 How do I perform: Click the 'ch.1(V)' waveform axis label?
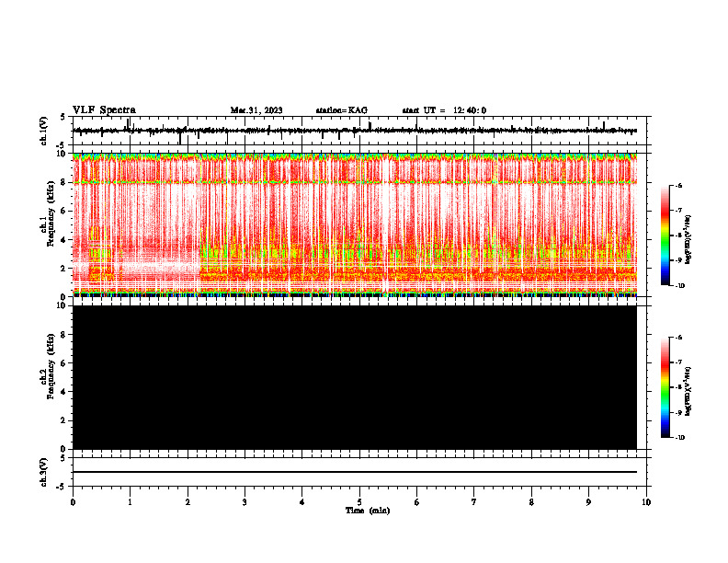pos(44,131)
